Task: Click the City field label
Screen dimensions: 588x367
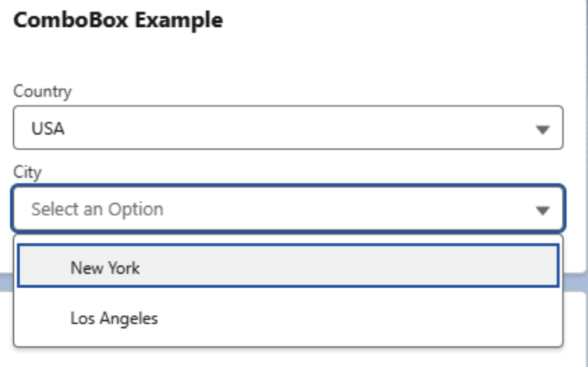Action: (27, 172)
